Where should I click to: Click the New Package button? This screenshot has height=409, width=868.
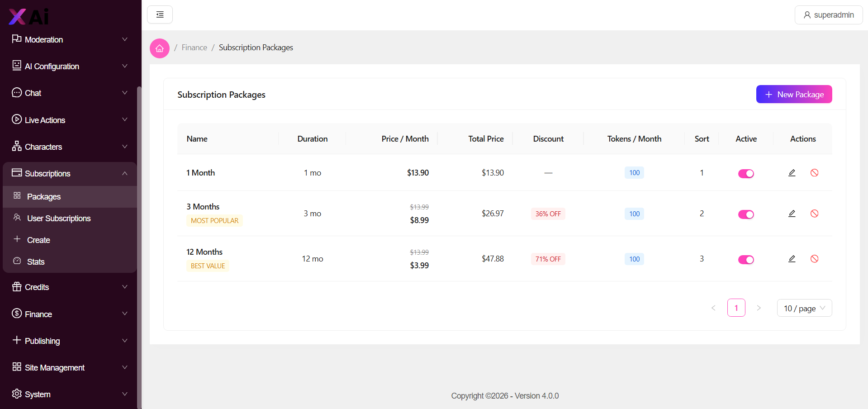[x=794, y=94]
